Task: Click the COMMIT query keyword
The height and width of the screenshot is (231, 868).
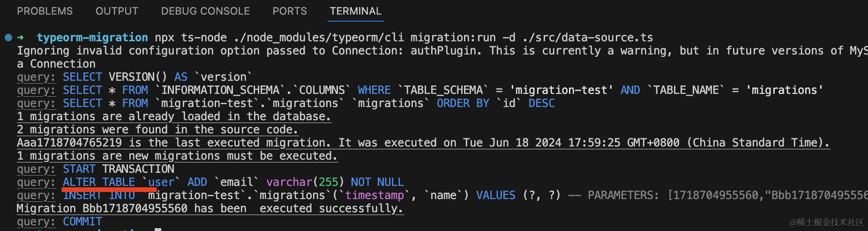Action: [x=82, y=222]
